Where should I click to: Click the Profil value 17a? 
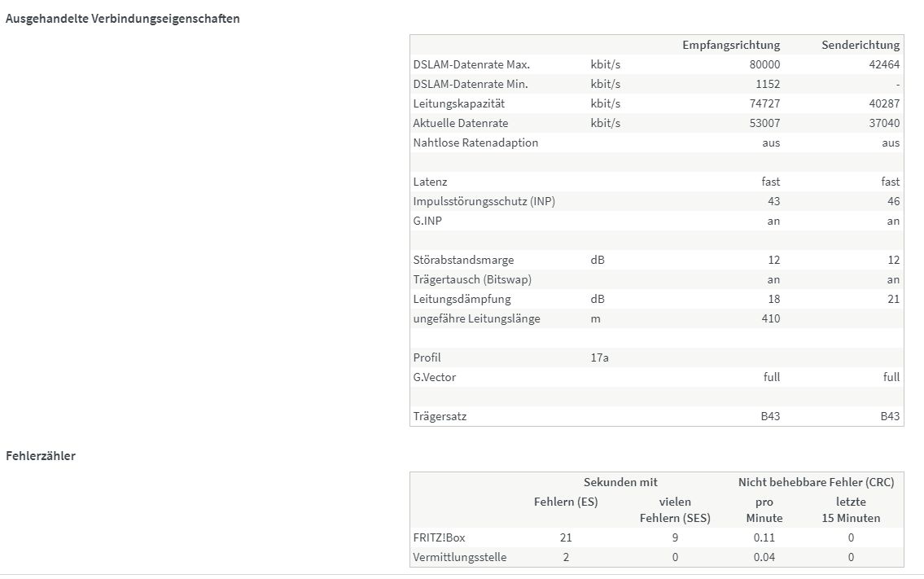click(600, 357)
